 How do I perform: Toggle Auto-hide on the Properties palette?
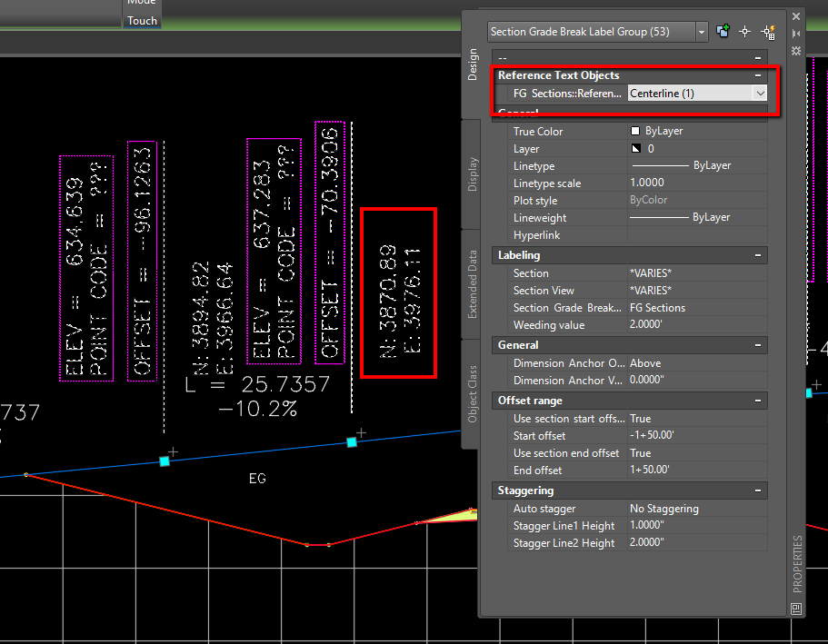(x=795, y=33)
